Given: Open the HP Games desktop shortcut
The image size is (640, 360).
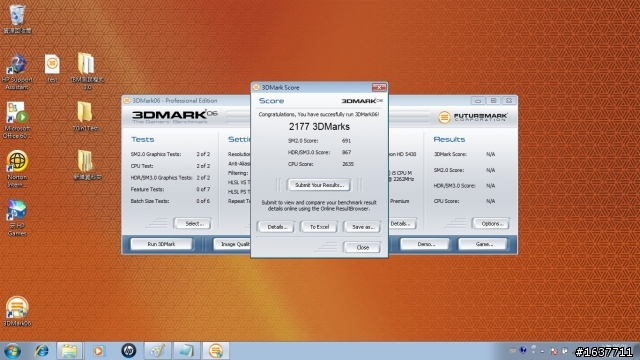Looking at the screenshot, I should click(17, 218).
